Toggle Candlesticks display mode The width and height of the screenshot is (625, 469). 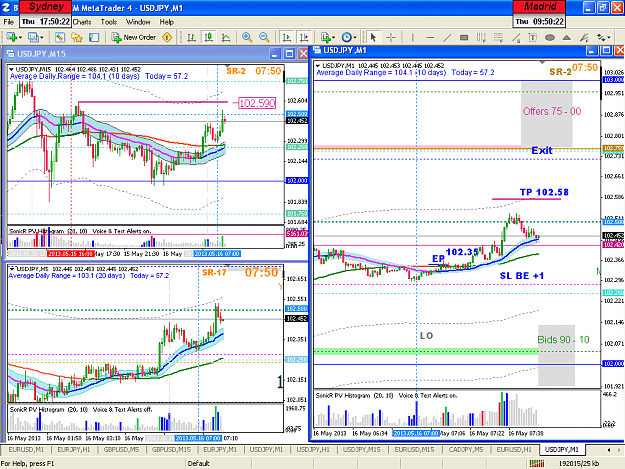(208, 37)
